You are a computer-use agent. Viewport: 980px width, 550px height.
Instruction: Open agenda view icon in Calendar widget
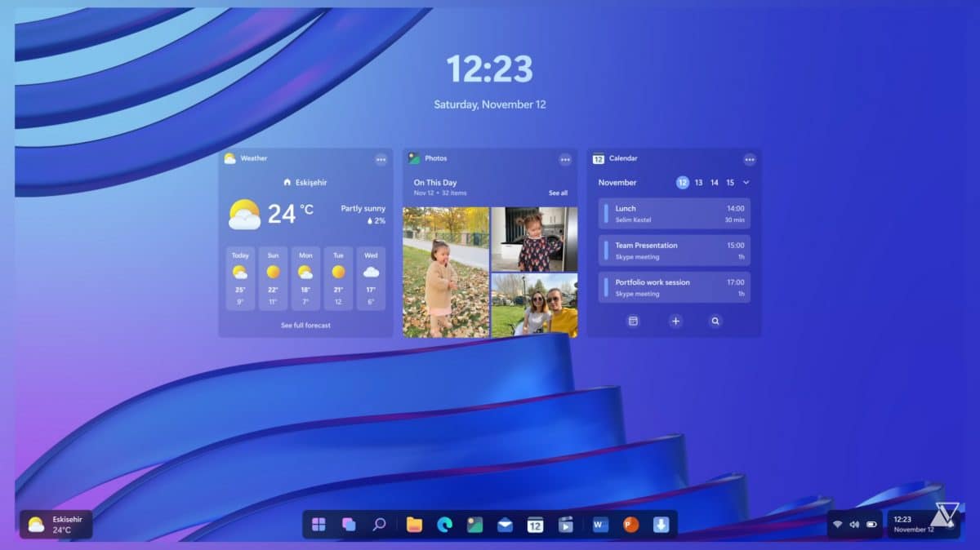pyautogui.click(x=634, y=322)
